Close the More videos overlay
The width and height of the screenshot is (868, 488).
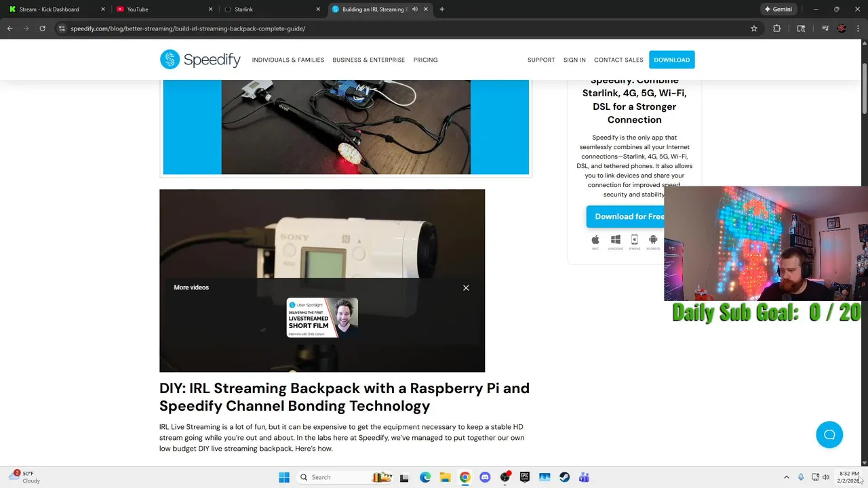pyautogui.click(x=466, y=288)
